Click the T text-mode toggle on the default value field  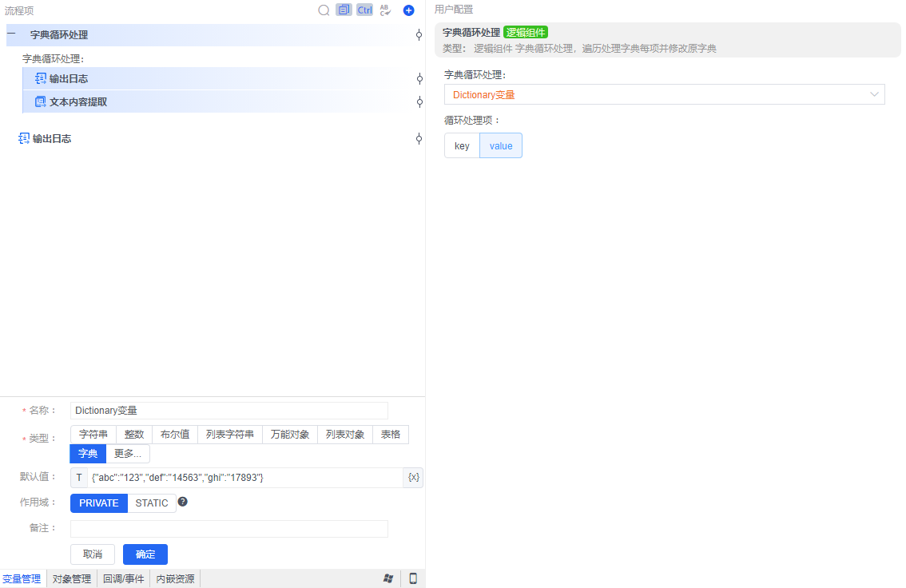click(x=78, y=477)
